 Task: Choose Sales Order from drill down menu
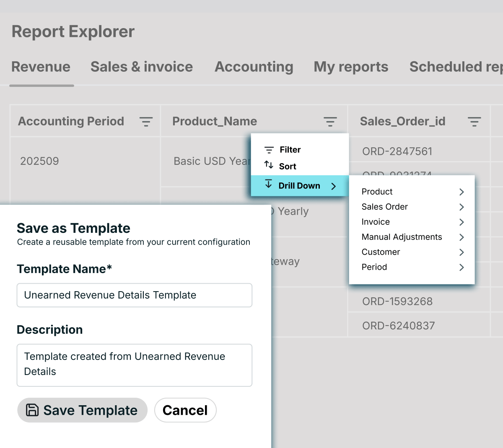tap(384, 207)
